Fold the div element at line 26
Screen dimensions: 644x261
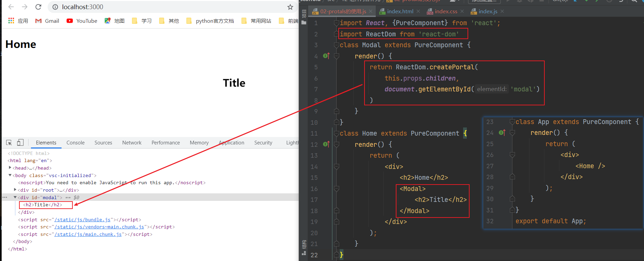click(x=512, y=155)
